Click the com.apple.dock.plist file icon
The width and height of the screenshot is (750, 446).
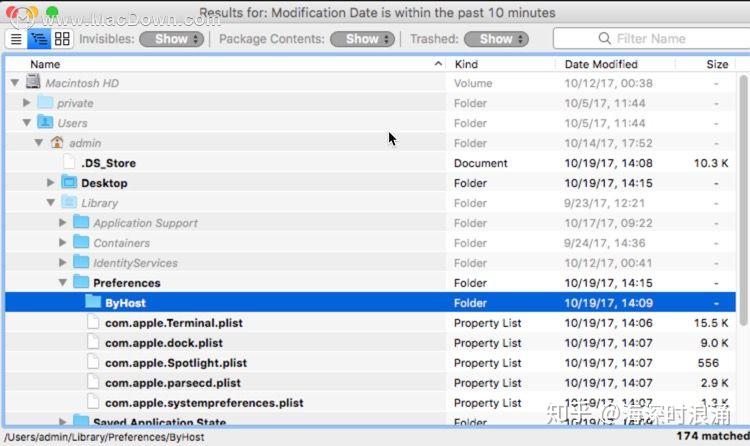(x=93, y=342)
